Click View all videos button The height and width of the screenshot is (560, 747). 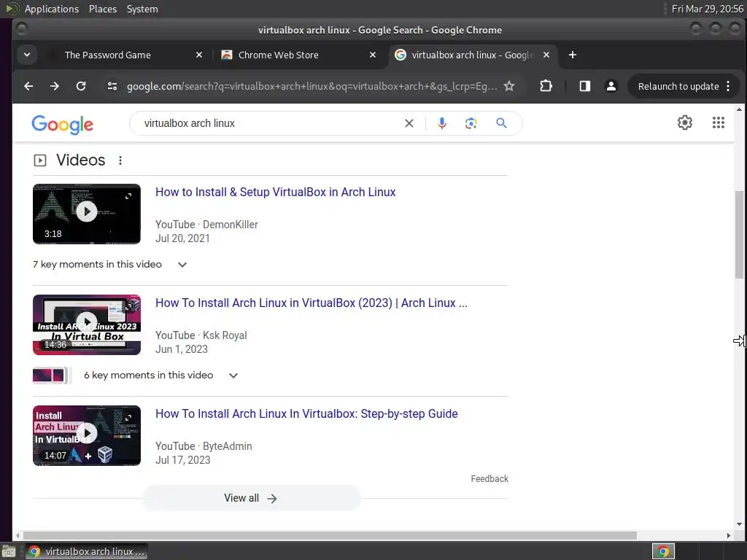[252, 498]
